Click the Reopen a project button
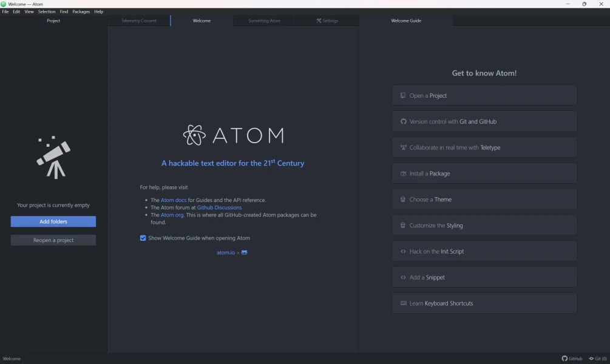 click(x=53, y=240)
